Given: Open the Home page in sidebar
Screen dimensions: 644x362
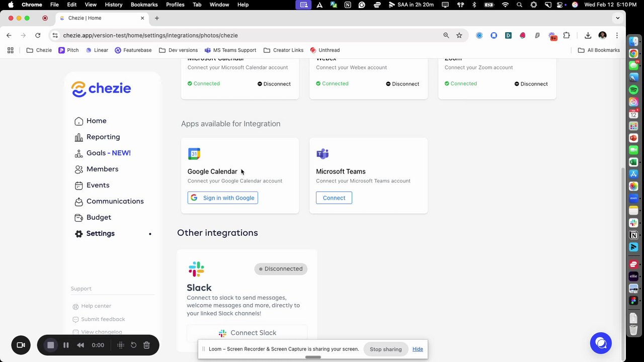Looking at the screenshot, I should point(96,121).
